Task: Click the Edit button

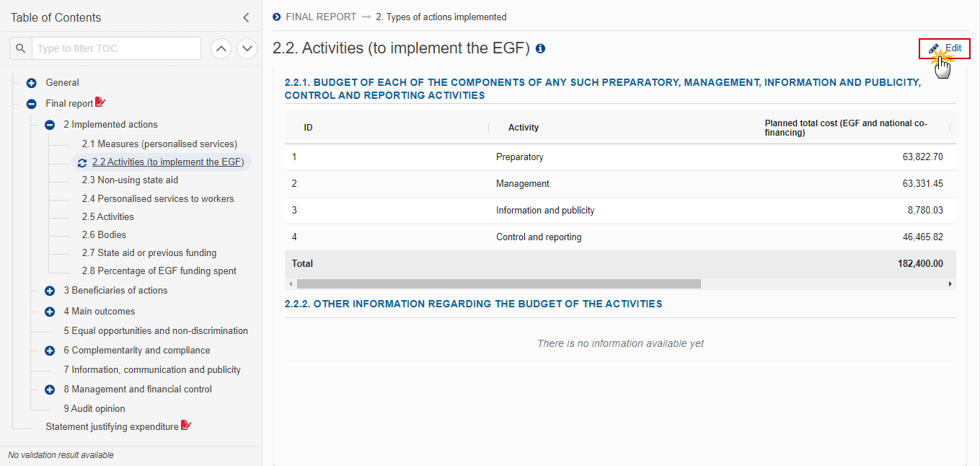Action: (945, 48)
